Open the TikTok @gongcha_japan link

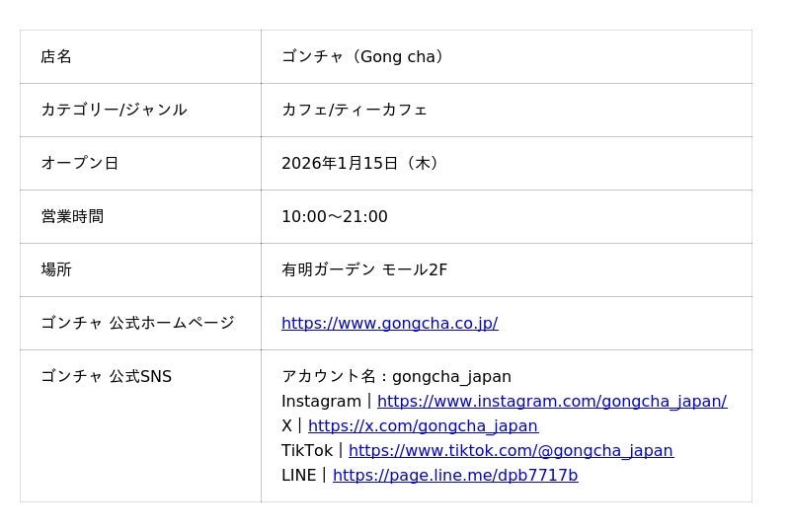[x=511, y=451]
